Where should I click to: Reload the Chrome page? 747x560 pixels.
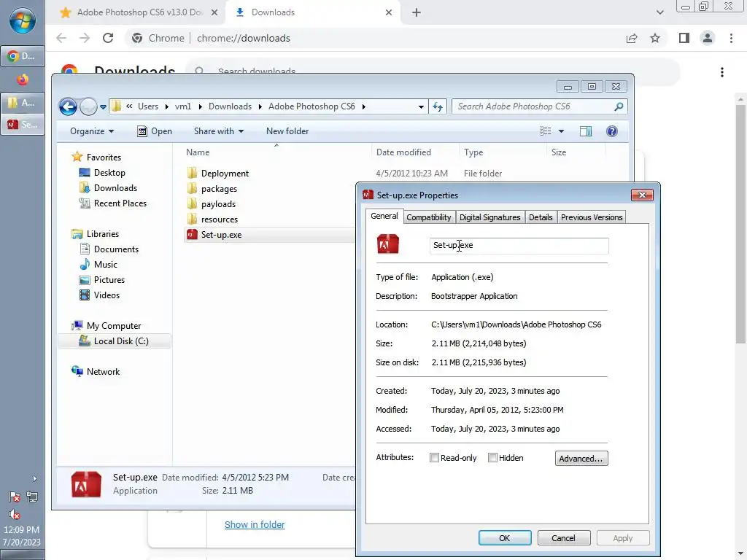point(108,38)
